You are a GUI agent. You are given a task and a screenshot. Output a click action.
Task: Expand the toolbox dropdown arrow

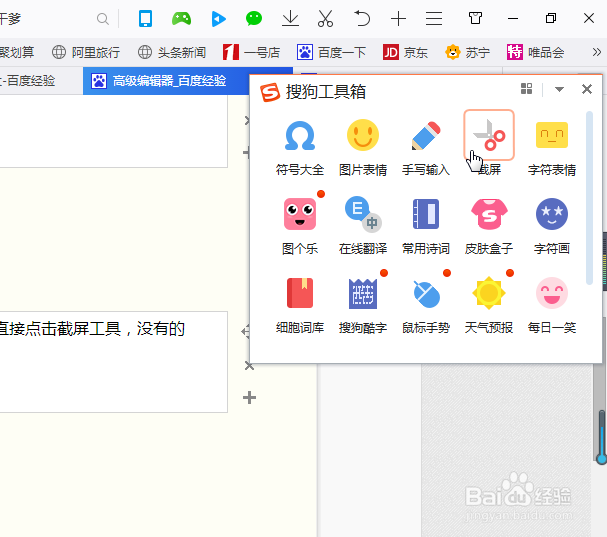click(559, 89)
